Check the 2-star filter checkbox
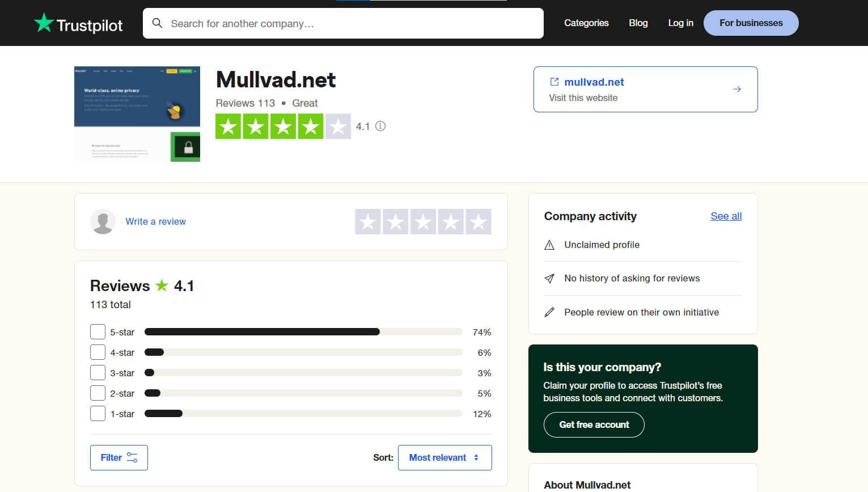The height and width of the screenshot is (492, 868). click(98, 393)
